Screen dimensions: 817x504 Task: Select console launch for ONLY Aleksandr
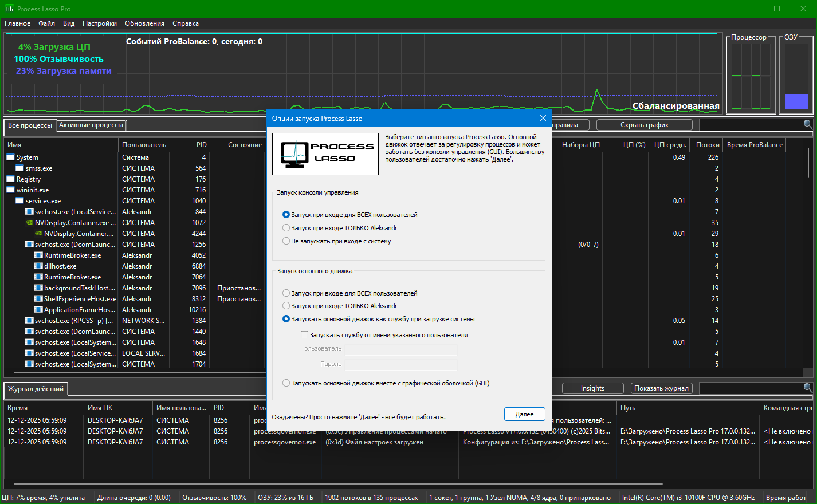(x=286, y=228)
